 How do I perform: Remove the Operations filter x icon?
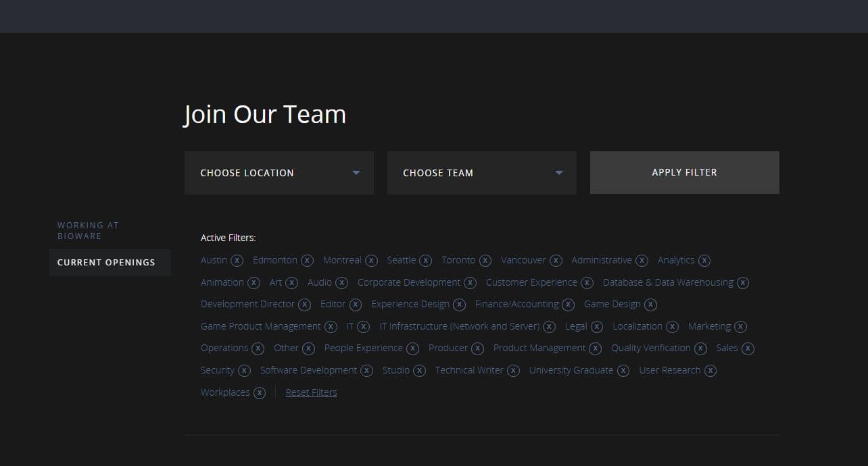[x=258, y=348]
